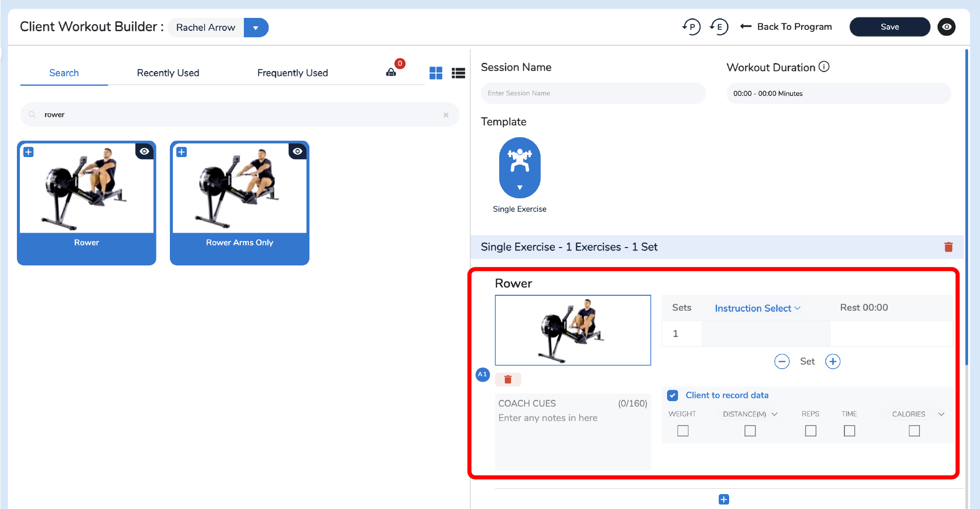Click the Single Exercise - 1 Exercises header
This screenshot has width=980, height=509.
(569, 247)
